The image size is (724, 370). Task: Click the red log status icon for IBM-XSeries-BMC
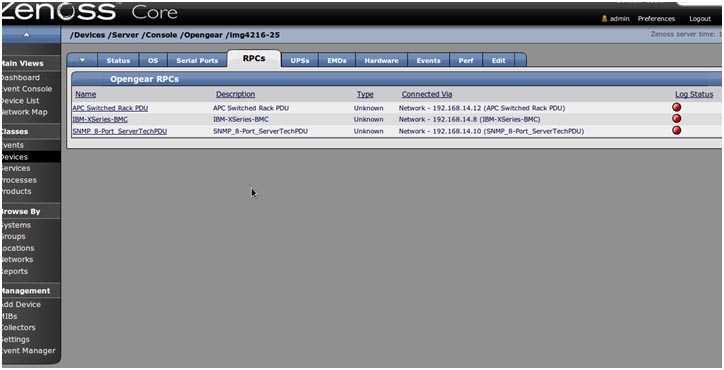click(676, 119)
